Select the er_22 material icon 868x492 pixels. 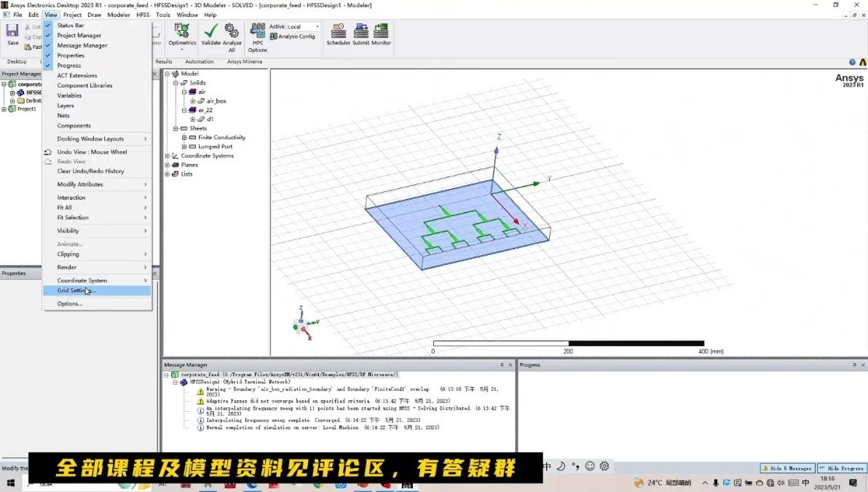pyautogui.click(x=193, y=110)
